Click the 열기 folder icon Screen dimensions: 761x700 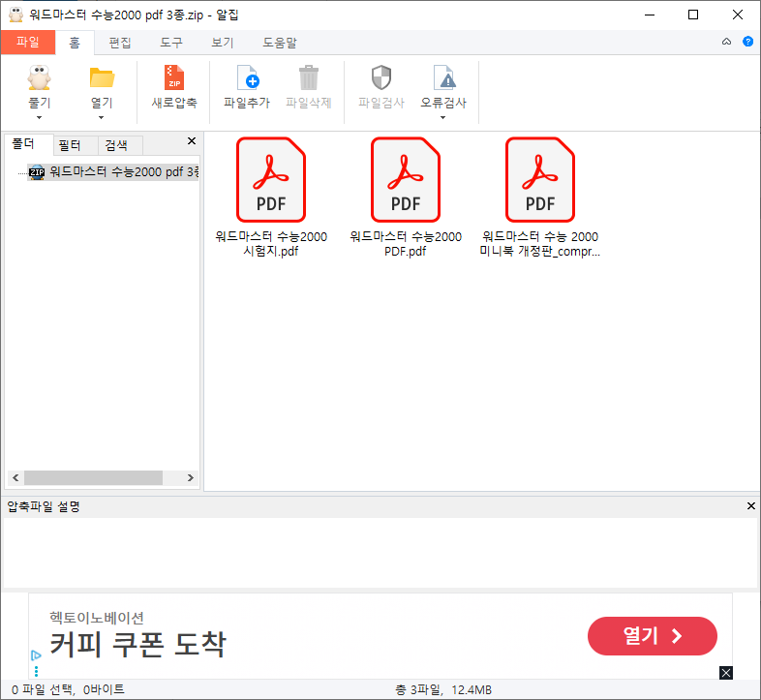coord(102,77)
